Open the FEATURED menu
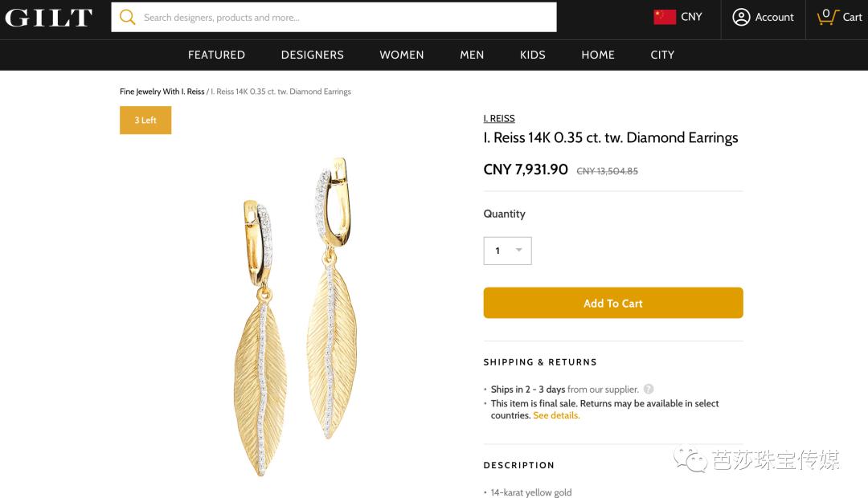This screenshot has height=498, width=868. pyautogui.click(x=216, y=55)
